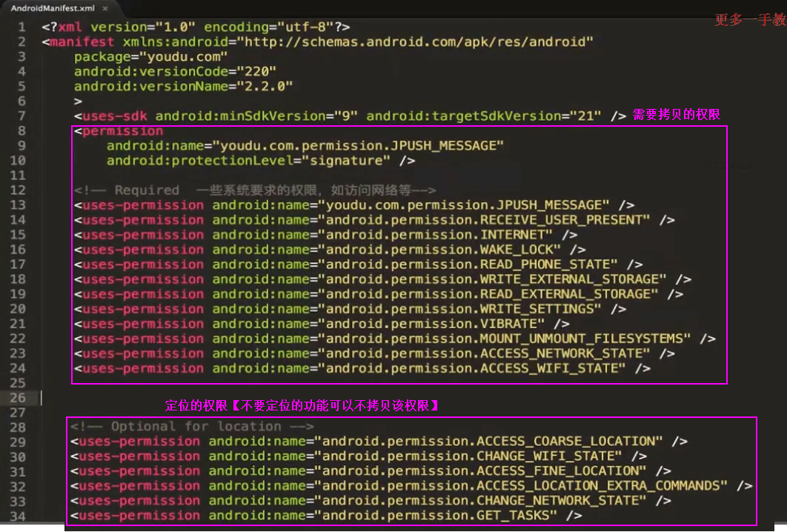Click the pink "需要拷贝的权限" annotation
Screen dimensions: 787x532
tap(676, 115)
